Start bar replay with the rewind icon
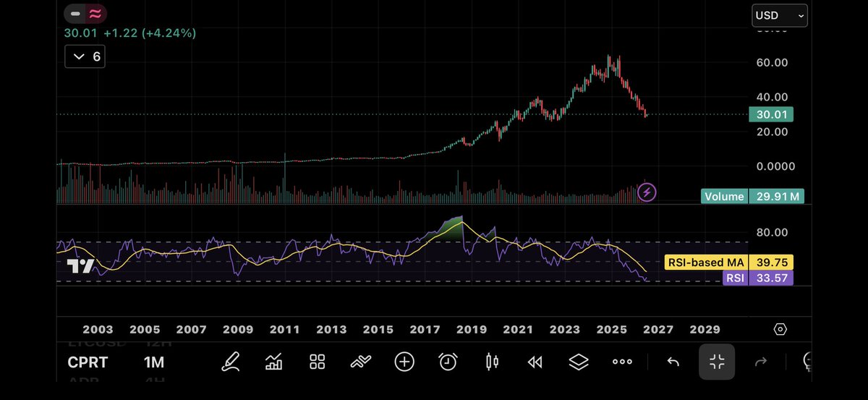Image resolution: width=868 pixels, height=400 pixels. 535,362
